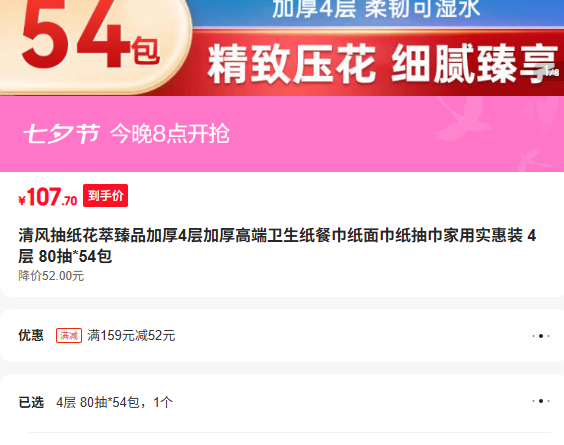Click the 清风抽纸 product title

pyautogui.click(x=277, y=246)
